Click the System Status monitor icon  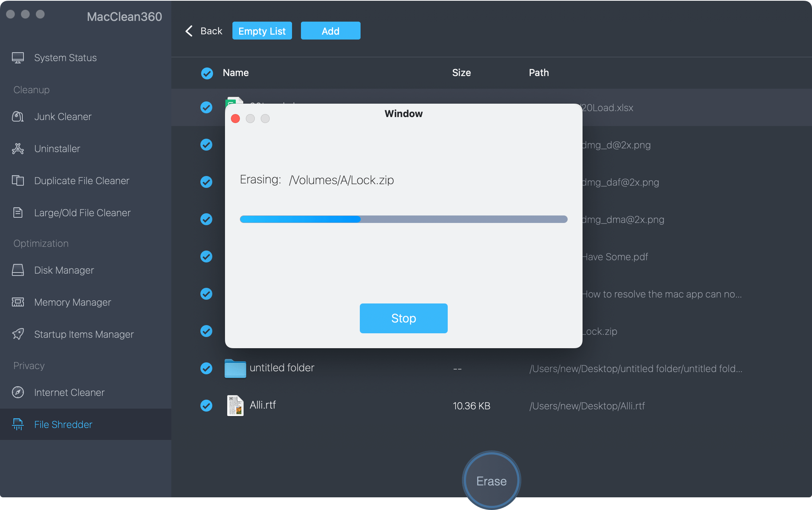(x=18, y=58)
